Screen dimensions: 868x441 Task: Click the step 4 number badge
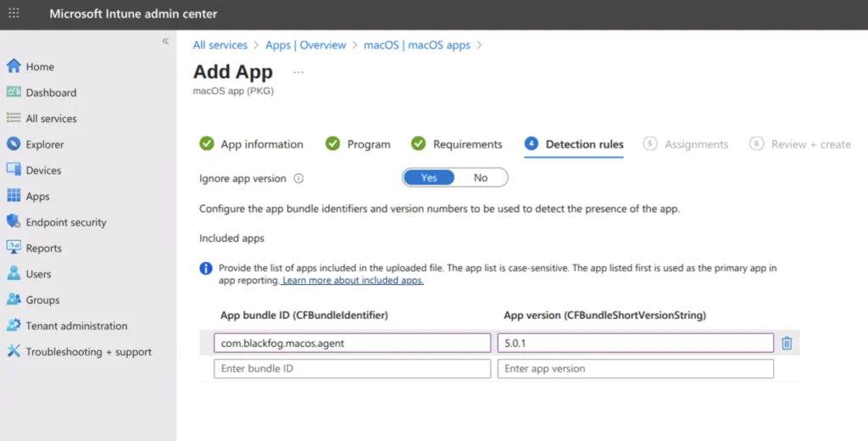point(531,143)
